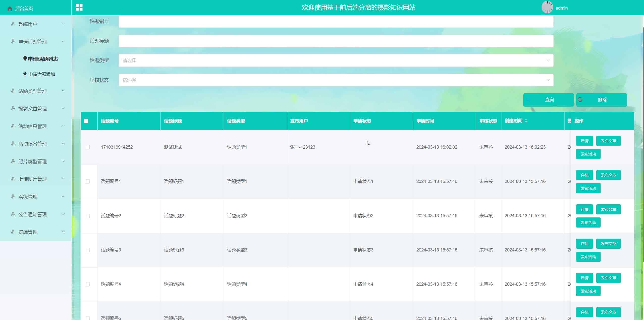Open the 话题类型 filter dropdown
Image resolution: width=644 pixels, height=320 pixels.
[336, 60]
